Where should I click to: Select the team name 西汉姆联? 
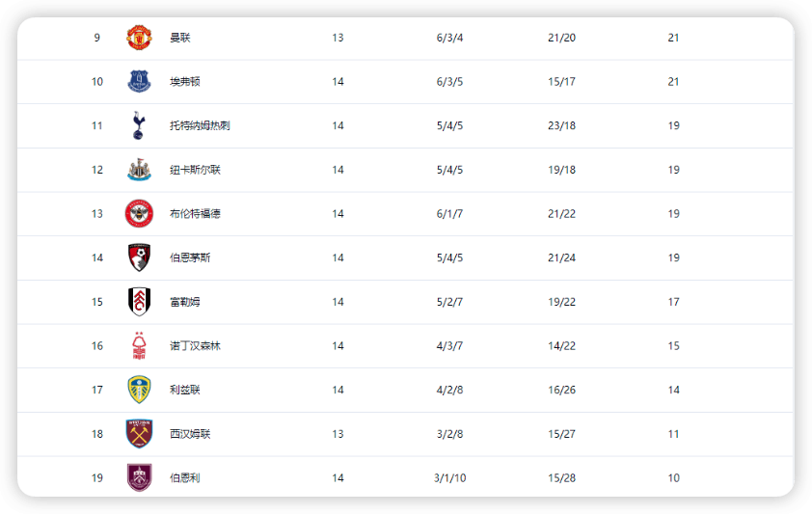pos(190,433)
